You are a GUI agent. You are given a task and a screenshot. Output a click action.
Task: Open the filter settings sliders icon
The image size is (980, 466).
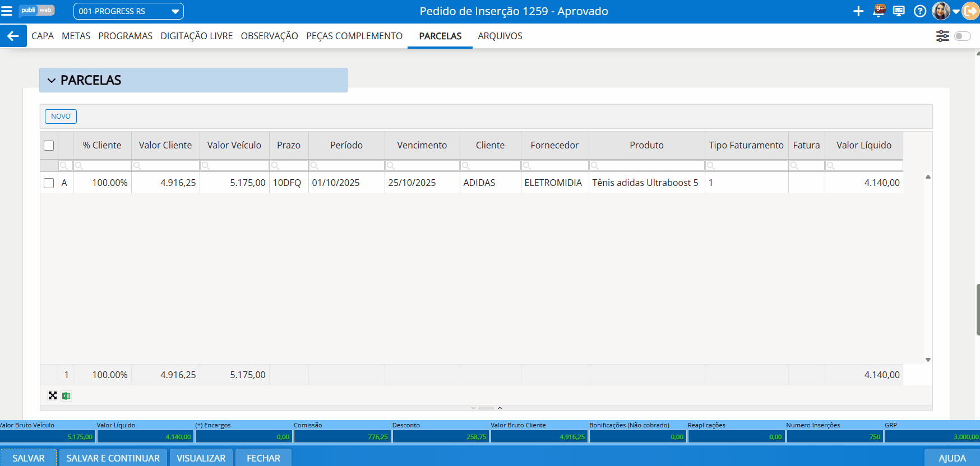click(x=942, y=36)
